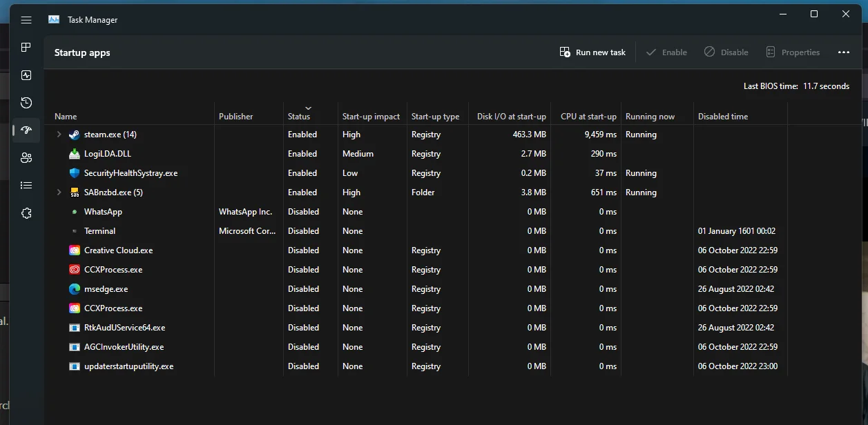Open the App history page icon

click(x=26, y=103)
